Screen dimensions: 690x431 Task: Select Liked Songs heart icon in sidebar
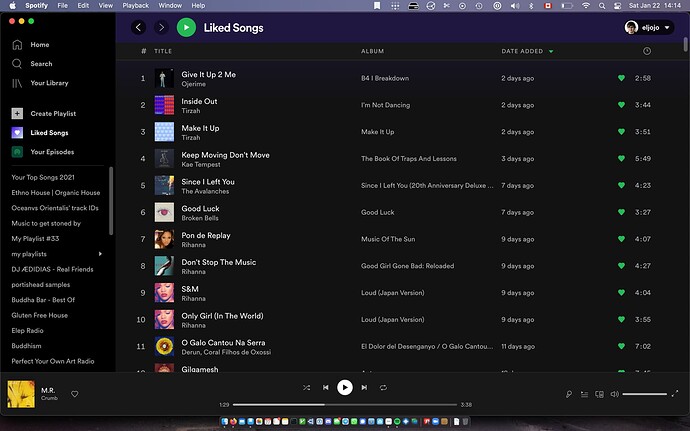click(x=17, y=133)
